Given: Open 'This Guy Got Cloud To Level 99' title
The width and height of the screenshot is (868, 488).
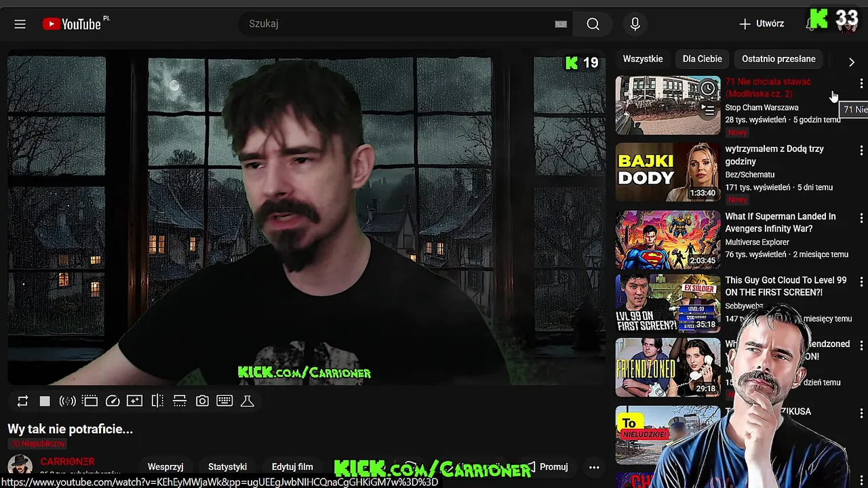Looking at the screenshot, I should (x=785, y=286).
